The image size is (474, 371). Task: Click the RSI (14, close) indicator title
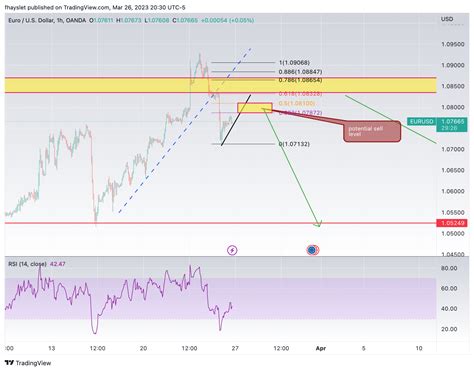tap(27, 264)
